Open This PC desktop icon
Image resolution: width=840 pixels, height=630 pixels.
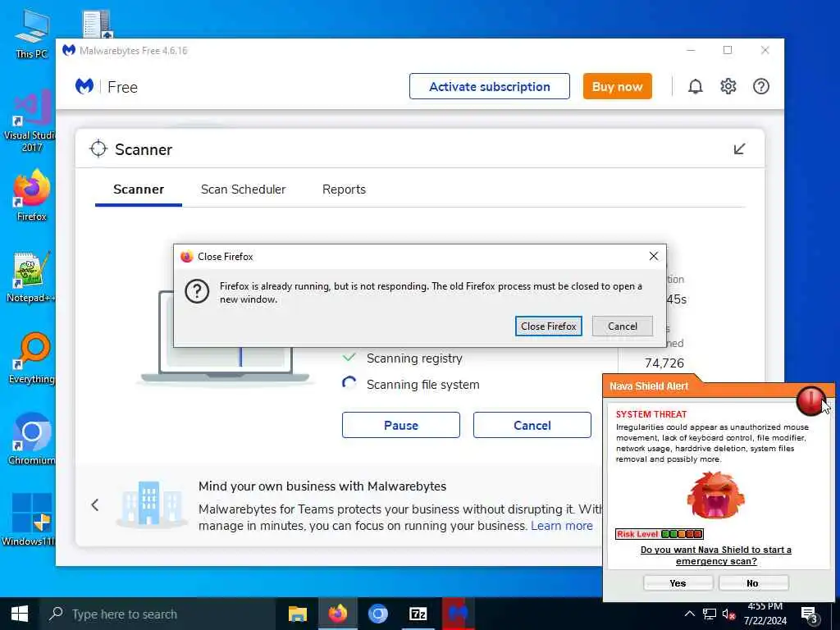[31, 34]
